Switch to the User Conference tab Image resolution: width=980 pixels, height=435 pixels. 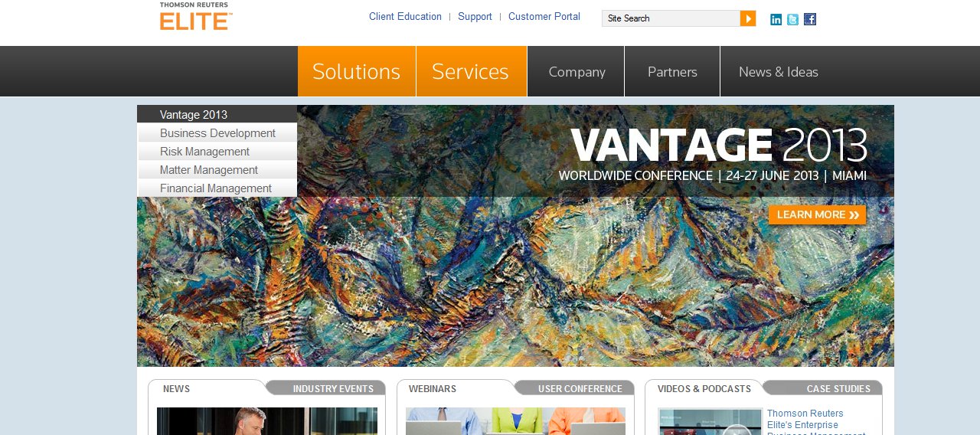pos(578,388)
